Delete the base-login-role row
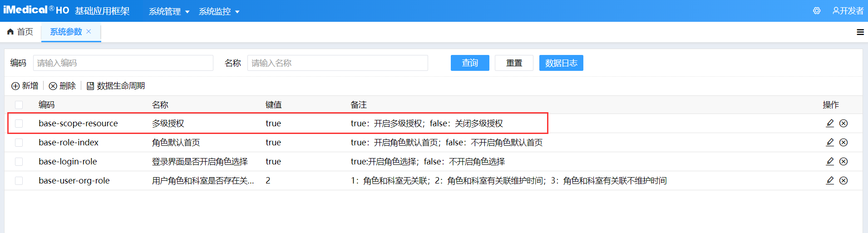 tap(843, 161)
